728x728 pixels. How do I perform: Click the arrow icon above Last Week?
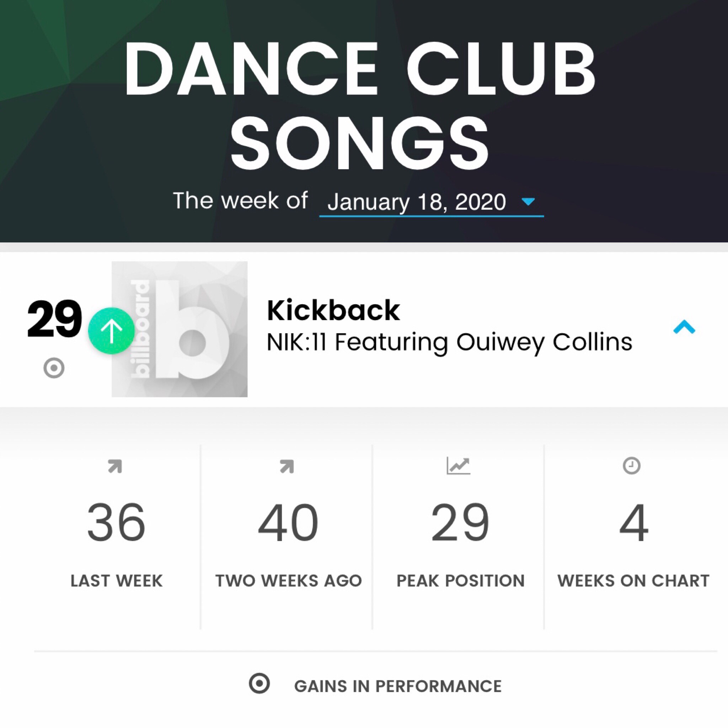[115, 466]
